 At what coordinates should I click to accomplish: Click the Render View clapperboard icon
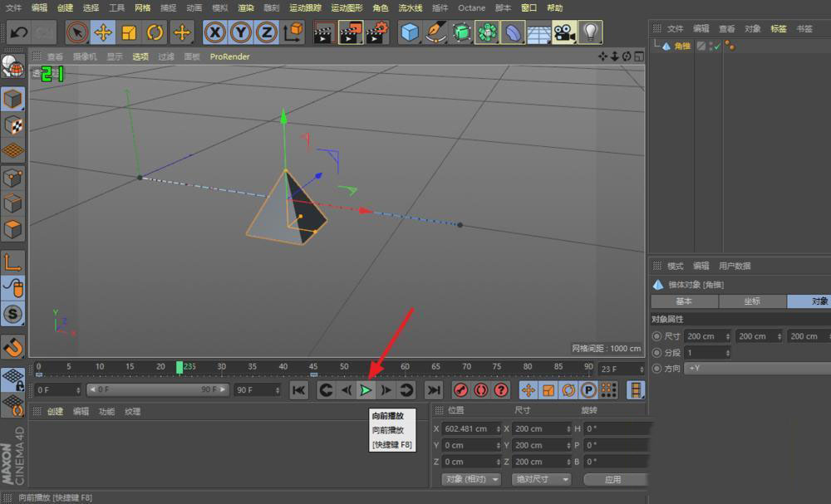(324, 33)
